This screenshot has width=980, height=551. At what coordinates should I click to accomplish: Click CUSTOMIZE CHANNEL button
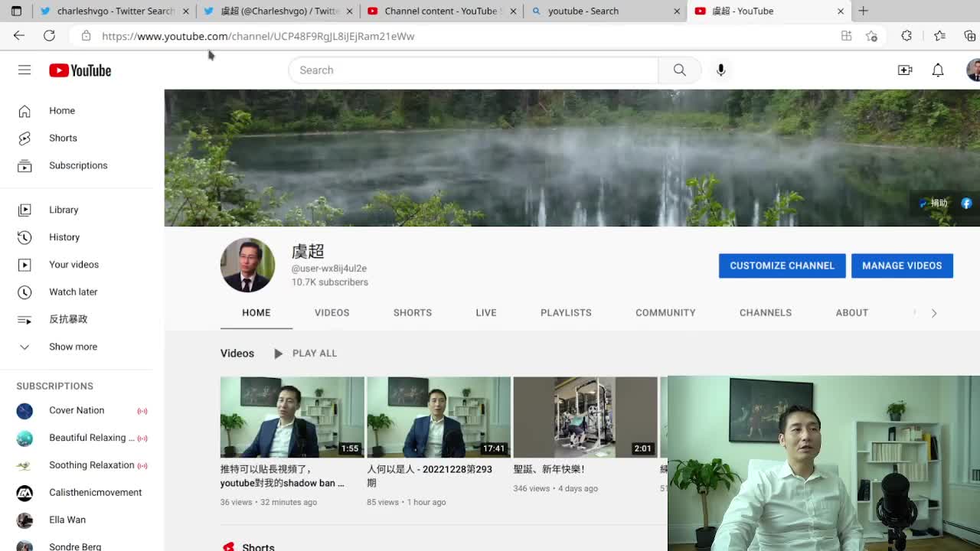[x=782, y=266]
